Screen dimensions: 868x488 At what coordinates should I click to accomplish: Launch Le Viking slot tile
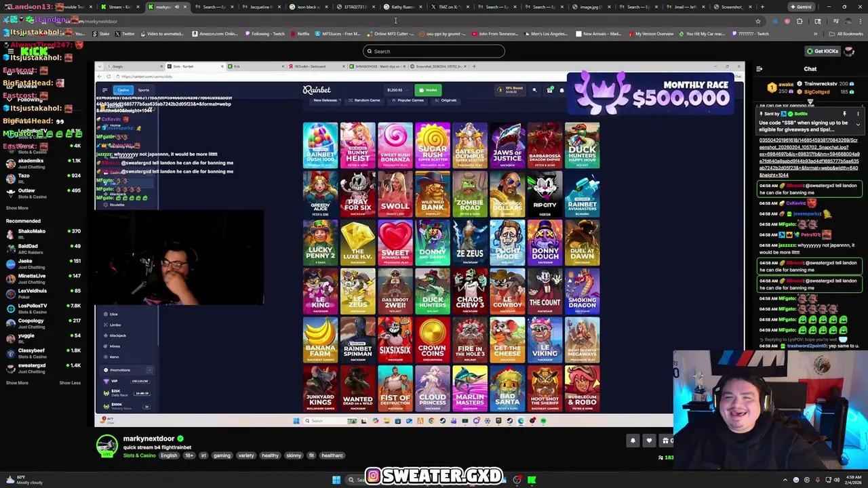pos(545,340)
